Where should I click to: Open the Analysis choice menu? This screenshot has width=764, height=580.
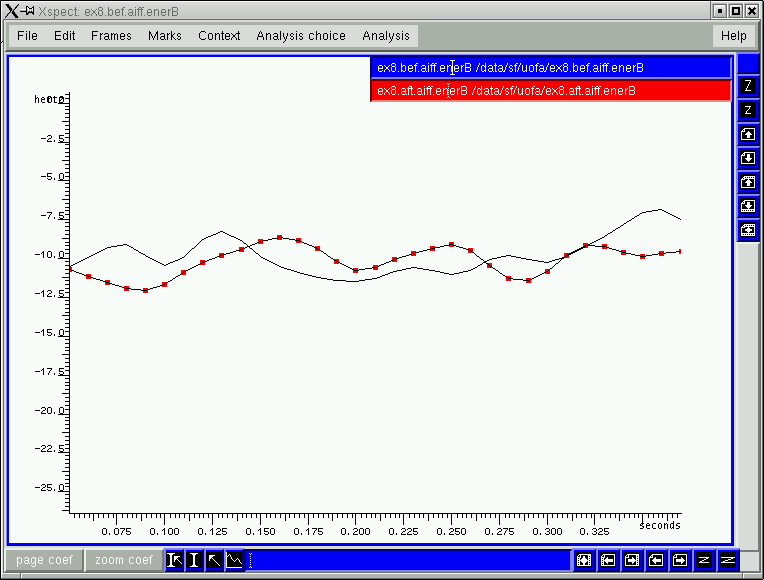301,36
